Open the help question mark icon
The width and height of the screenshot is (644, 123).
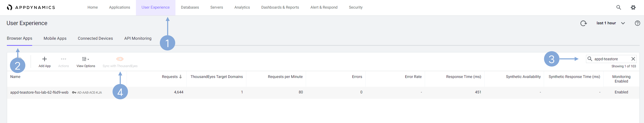pos(637,23)
